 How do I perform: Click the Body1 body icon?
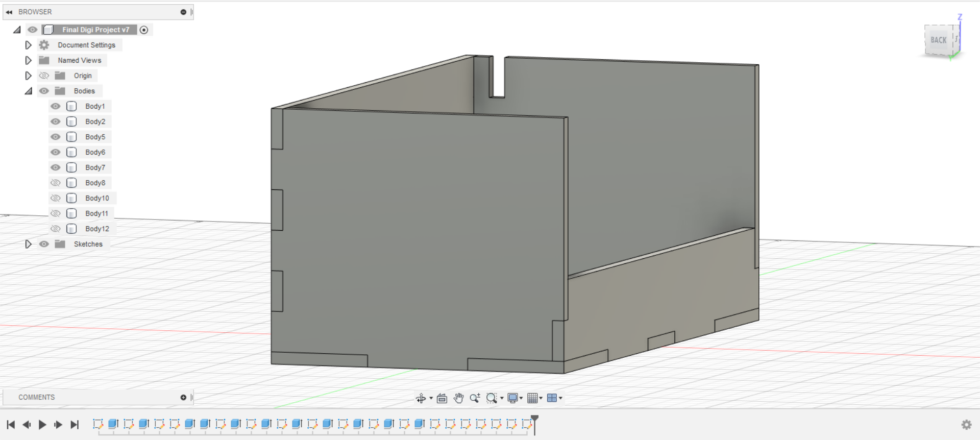point(71,106)
